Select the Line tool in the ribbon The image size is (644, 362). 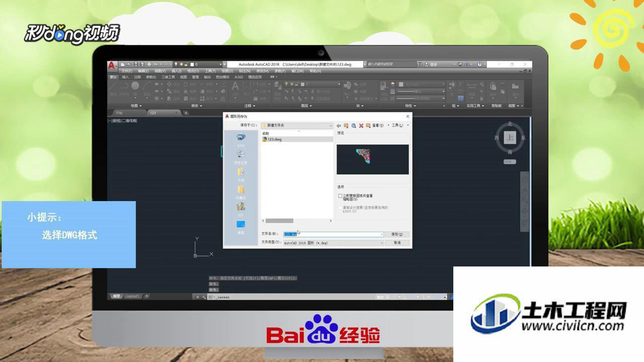(x=113, y=86)
